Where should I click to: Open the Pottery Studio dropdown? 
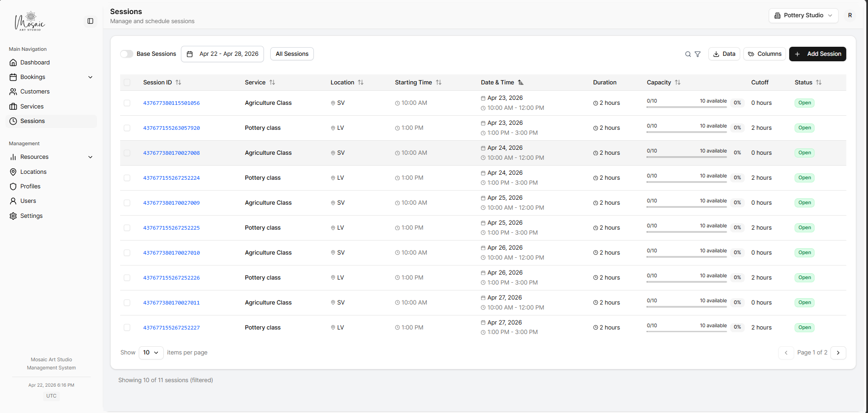pyautogui.click(x=803, y=15)
